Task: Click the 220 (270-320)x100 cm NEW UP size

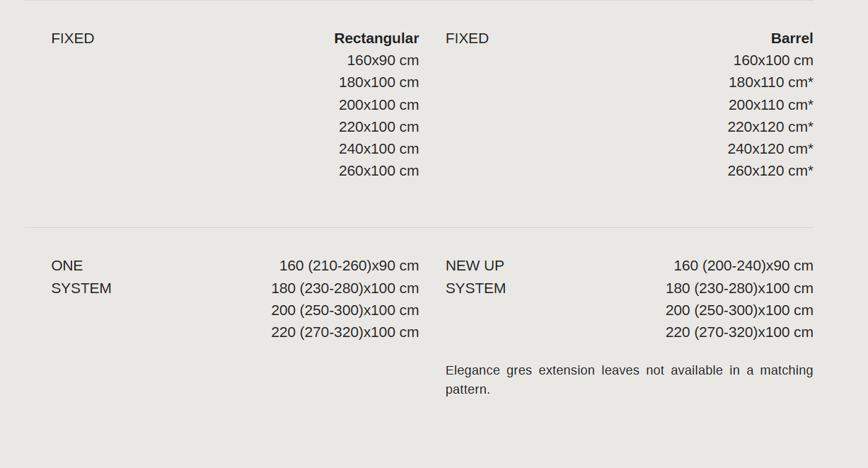Action: (x=739, y=332)
